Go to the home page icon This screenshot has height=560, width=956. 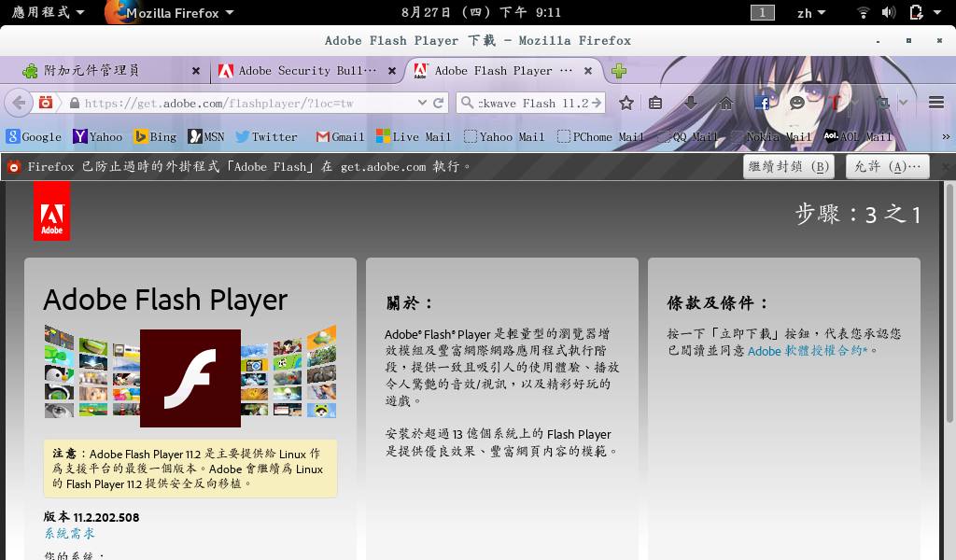(726, 104)
